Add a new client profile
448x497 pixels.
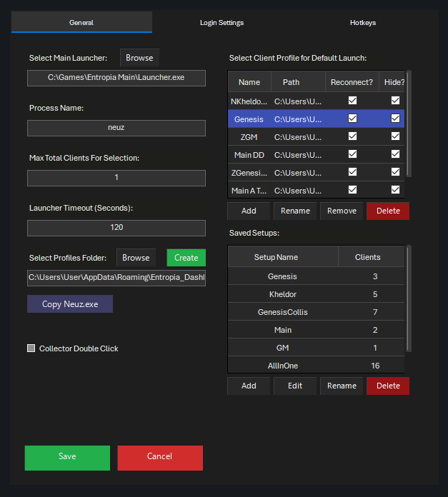[x=249, y=211]
